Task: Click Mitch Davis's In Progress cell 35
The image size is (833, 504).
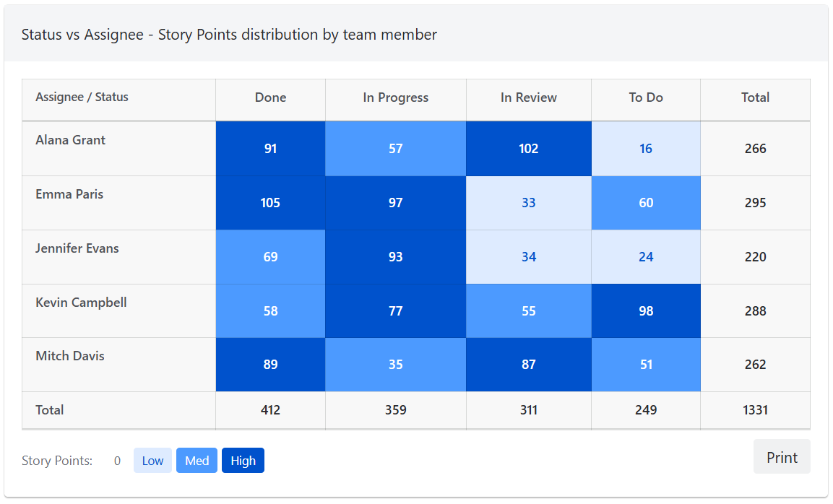Action: (395, 365)
